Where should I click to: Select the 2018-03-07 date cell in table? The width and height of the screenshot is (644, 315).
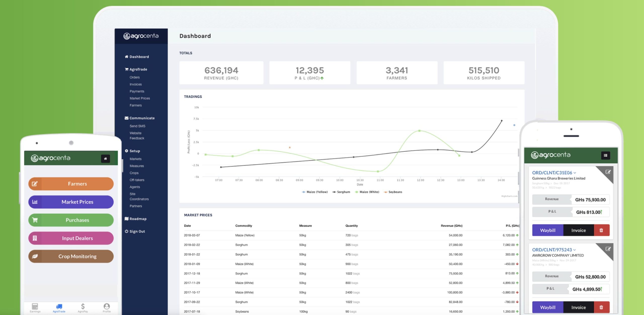point(192,235)
